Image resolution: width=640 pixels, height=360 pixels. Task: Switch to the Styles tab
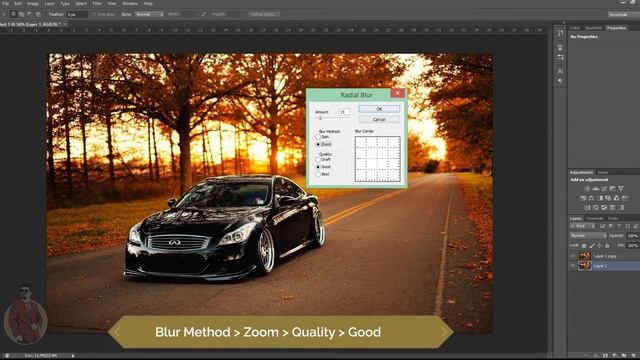(602, 172)
